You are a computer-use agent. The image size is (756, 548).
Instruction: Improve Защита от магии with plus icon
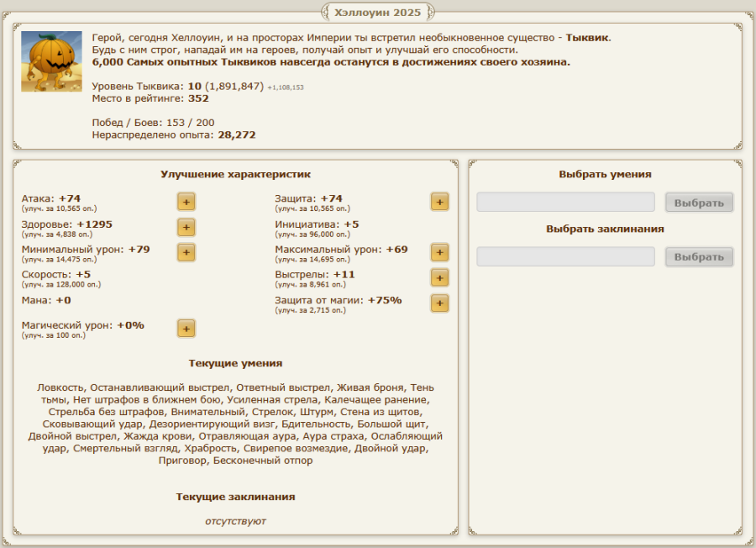pyautogui.click(x=439, y=303)
